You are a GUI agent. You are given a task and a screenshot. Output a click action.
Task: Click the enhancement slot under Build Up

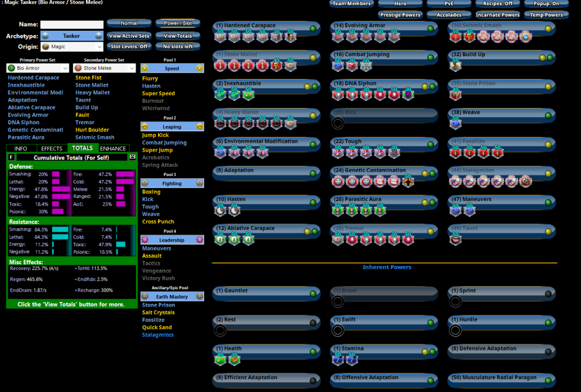point(456,66)
